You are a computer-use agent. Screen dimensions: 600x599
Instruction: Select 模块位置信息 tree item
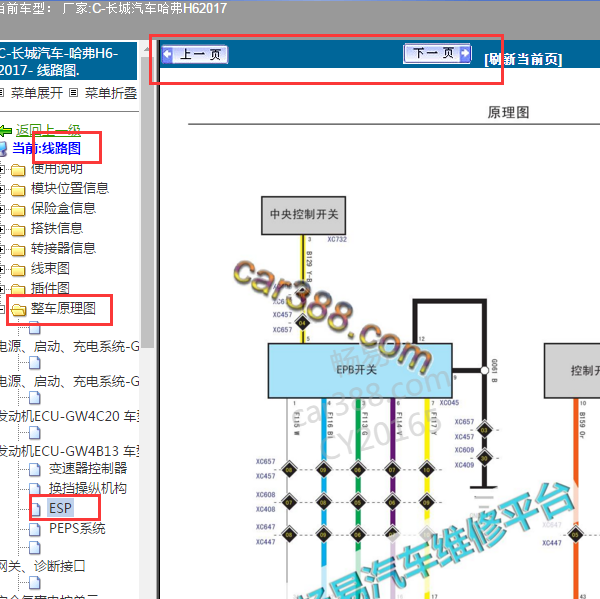click(x=70, y=188)
